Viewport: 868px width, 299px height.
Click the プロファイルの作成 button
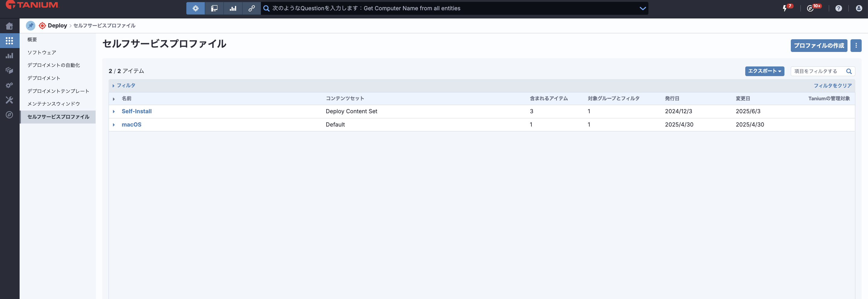click(x=819, y=46)
